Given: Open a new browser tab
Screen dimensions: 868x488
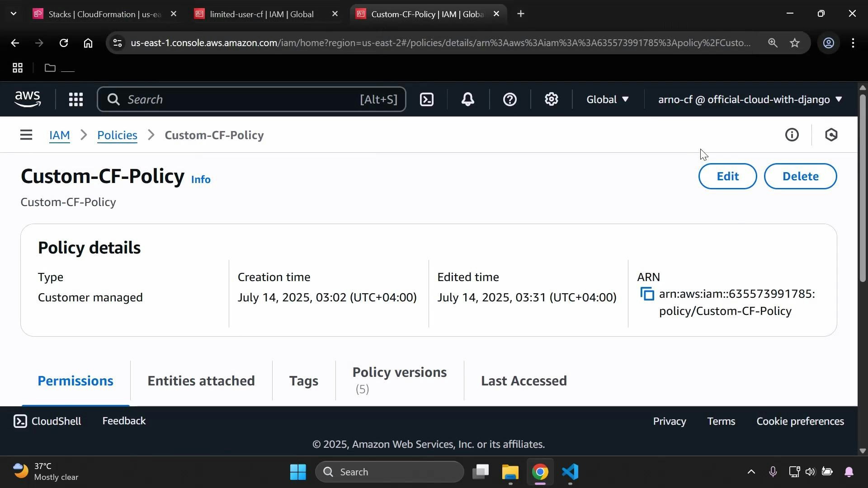Looking at the screenshot, I should 521,14.
